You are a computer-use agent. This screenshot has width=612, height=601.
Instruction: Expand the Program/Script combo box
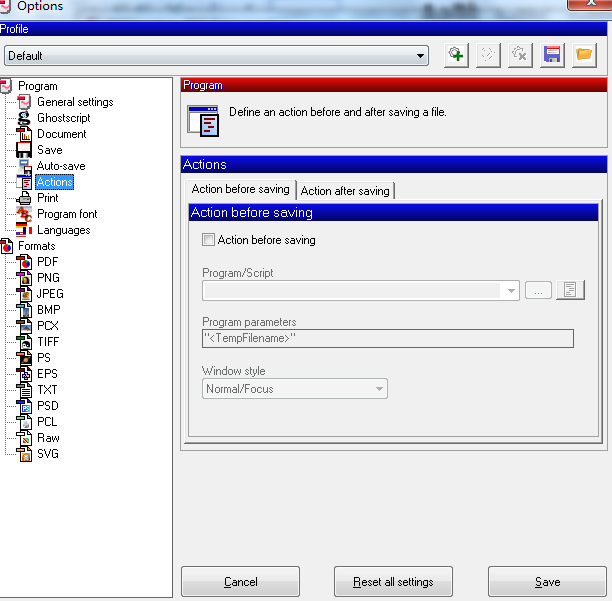512,291
